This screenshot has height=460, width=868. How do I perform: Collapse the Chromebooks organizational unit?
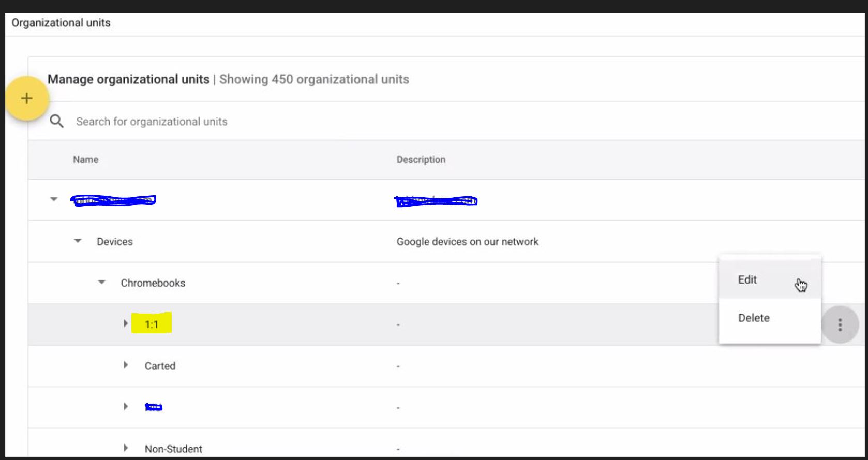point(102,282)
